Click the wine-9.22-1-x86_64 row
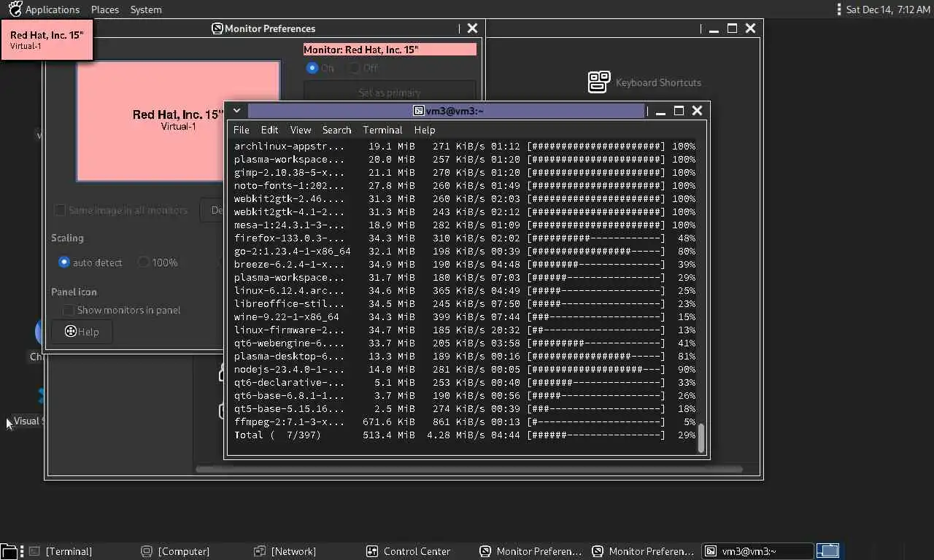Screen dimensions: 934x560 [x=464, y=317]
